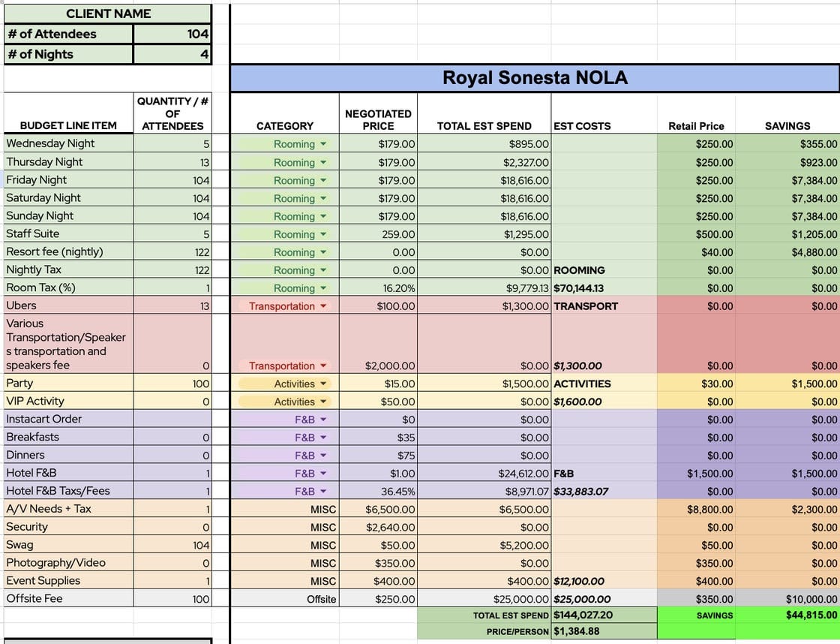Select the total savings value $44,815.00

click(787, 615)
